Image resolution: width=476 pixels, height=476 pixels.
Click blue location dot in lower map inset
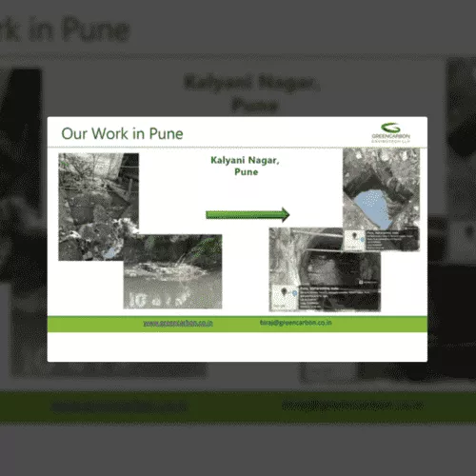pyautogui.click(x=294, y=293)
